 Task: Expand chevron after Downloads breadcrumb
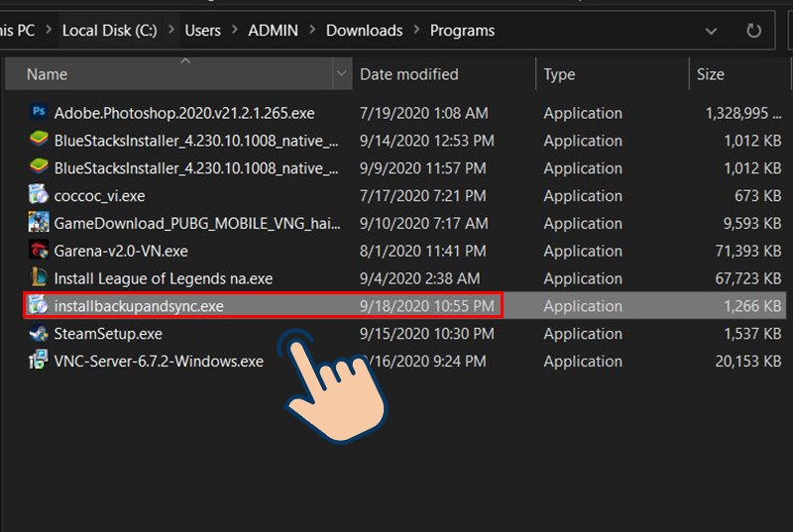(x=416, y=31)
